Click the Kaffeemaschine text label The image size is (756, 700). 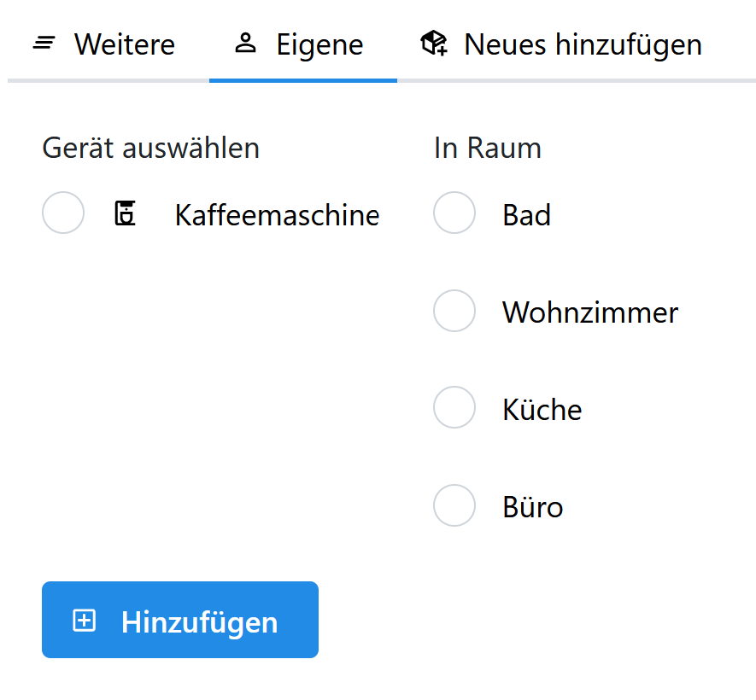[x=278, y=215]
